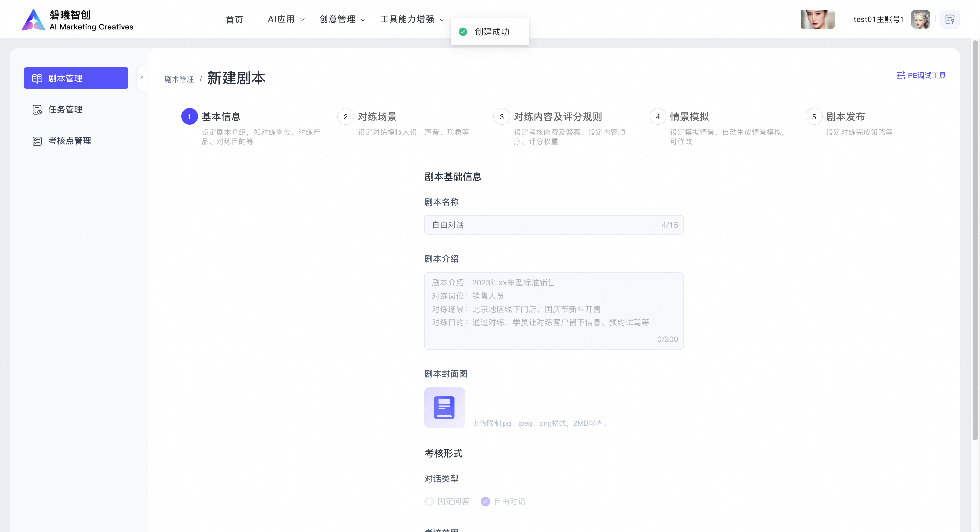Expand the 工具能力增强 dropdown menu
Image resolution: width=980 pixels, height=532 pixels.
coord(412,19)
